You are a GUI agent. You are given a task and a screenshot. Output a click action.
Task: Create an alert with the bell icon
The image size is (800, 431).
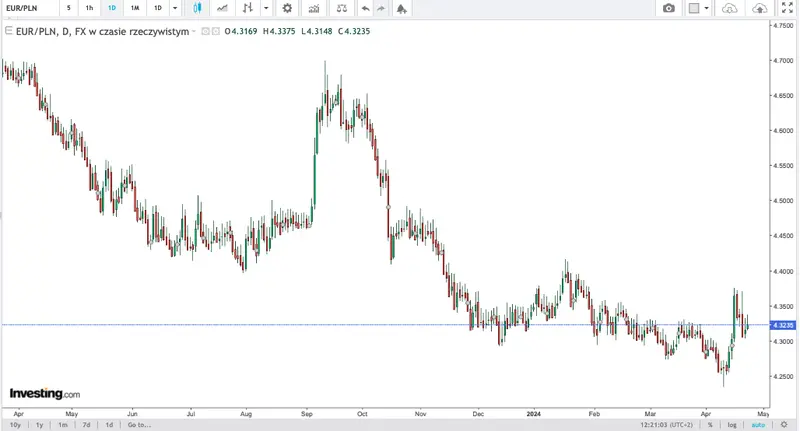click(402, 9)
